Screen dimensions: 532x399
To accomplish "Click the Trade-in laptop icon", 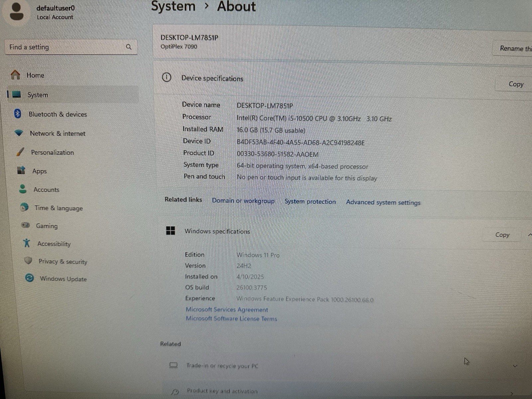I will point(174,365).
